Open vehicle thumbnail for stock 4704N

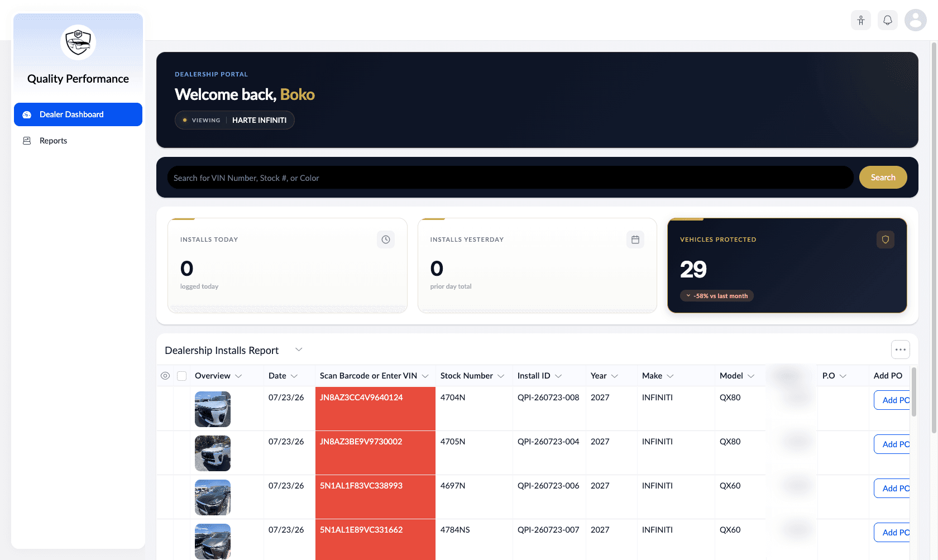[213, 409]
